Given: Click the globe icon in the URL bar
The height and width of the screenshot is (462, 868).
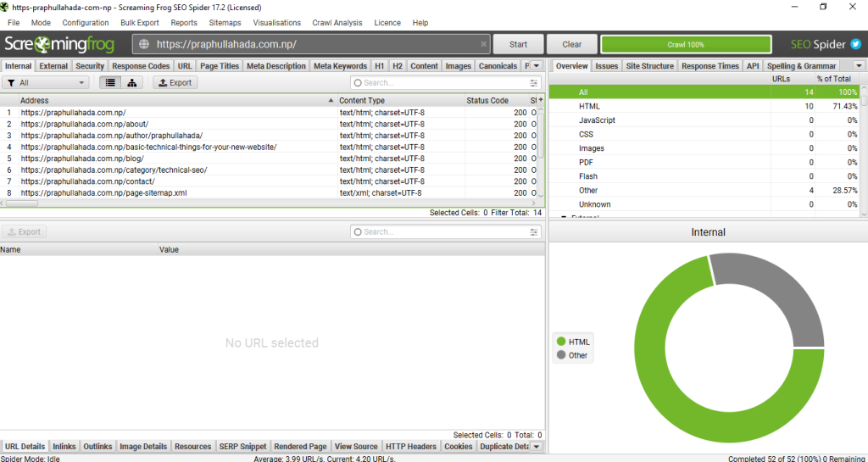Looking at the screenshot, I should 144,44.
